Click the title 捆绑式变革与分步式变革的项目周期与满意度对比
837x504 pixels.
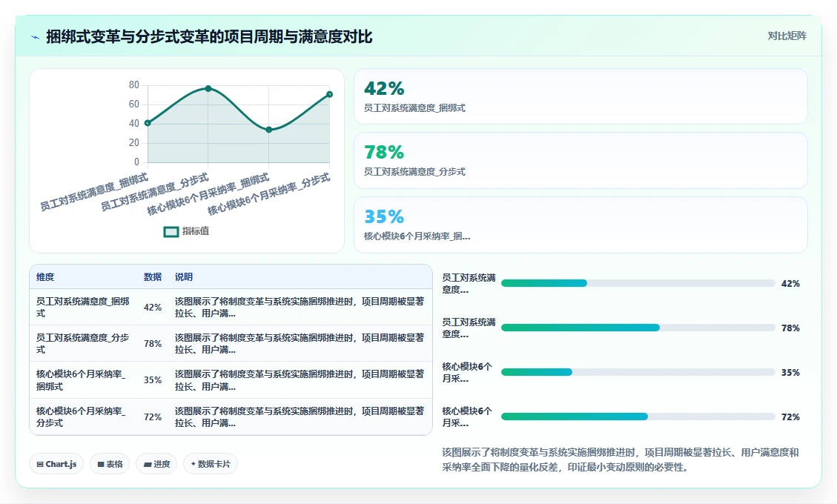(x=209, y=37)
